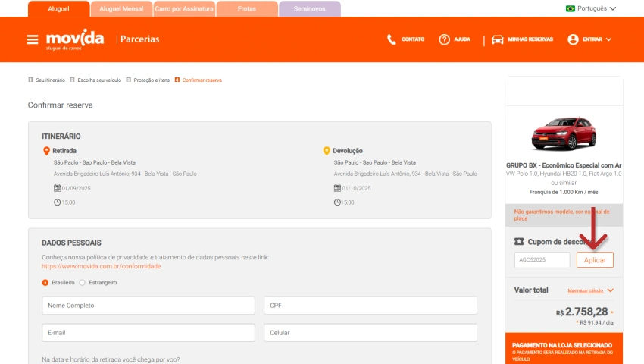644x364 pixels.
Task: Open the Ajuda link
Action: pos(462,39)
